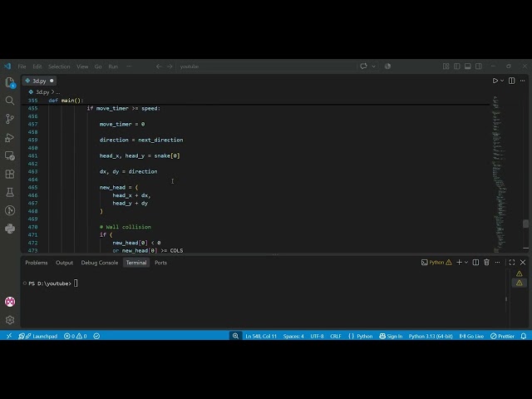Open the File menu
Screen dimensions: 532x399
[22, 66]
